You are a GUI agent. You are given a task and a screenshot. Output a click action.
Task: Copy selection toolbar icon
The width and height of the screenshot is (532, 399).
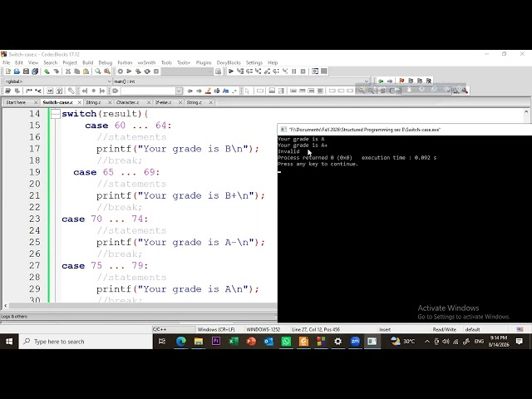point(77,71)
